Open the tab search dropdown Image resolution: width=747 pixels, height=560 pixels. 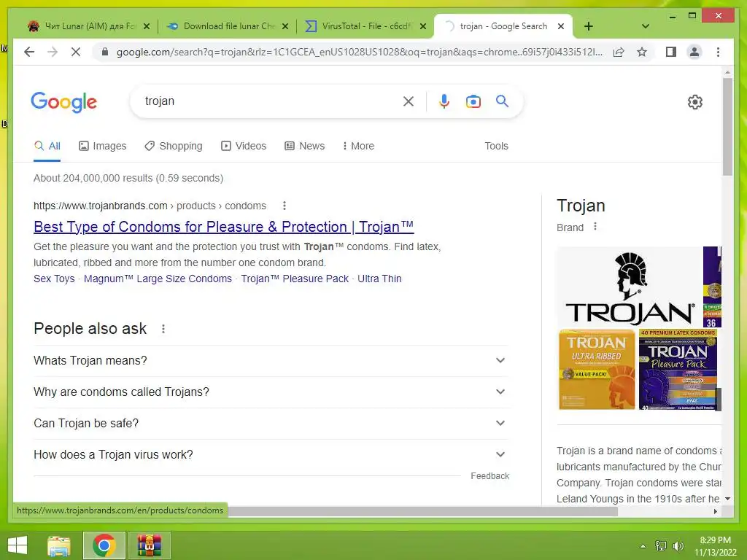click(x=645, y=26)
